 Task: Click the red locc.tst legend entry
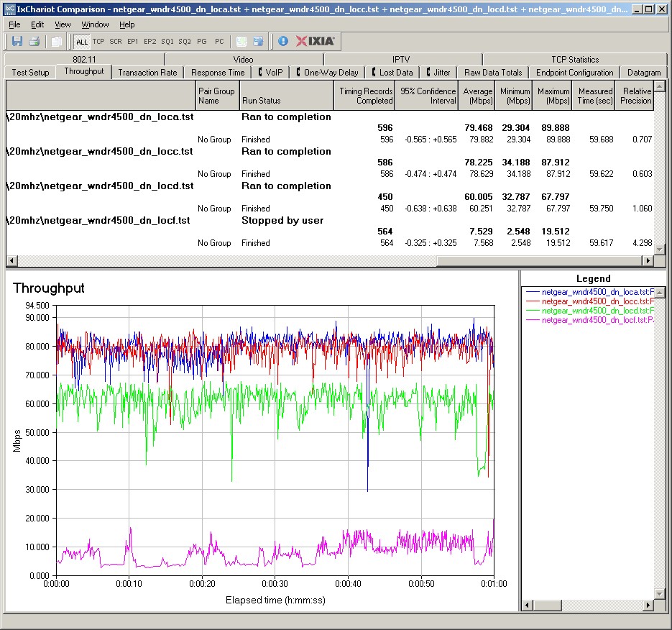tap(590, 301)
